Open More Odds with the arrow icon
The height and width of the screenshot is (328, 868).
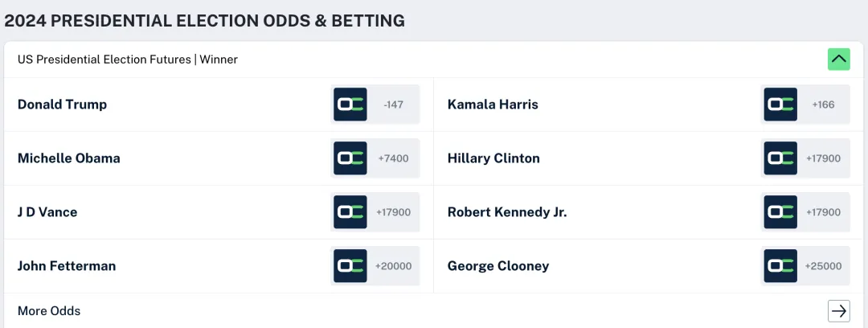point(839,311)
